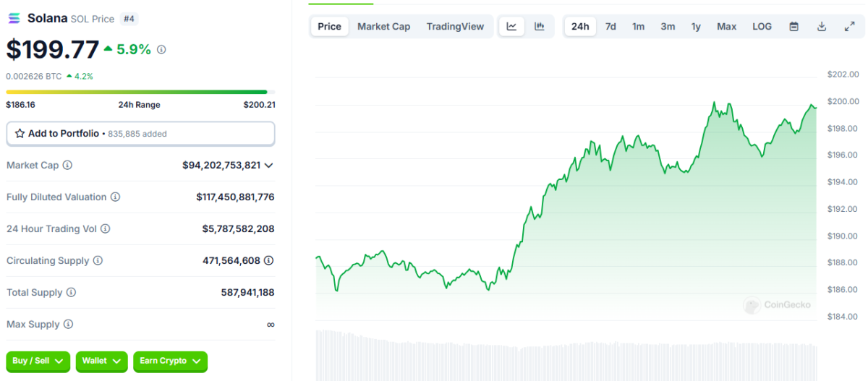
Task: Click info icon beside Fully Diluted Valuation
Action: 115,197
